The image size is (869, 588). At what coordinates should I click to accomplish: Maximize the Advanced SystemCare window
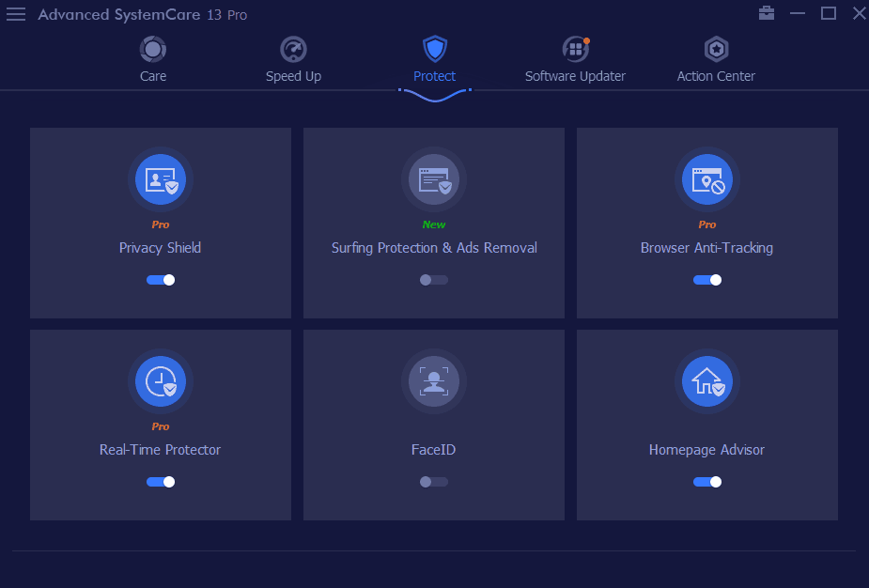point(829,13)
